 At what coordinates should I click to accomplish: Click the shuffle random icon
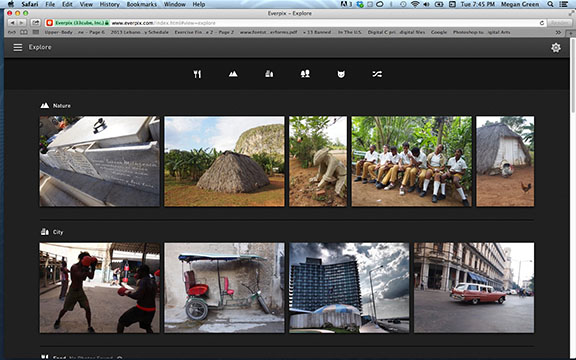pyautogui.click(x=377, y=74)
